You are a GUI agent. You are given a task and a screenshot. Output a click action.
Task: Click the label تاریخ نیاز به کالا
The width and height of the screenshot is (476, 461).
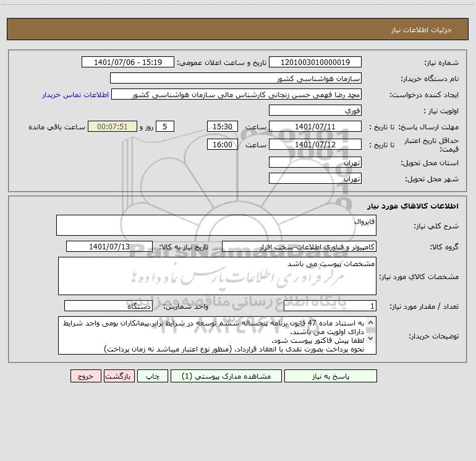click(184, 247)
